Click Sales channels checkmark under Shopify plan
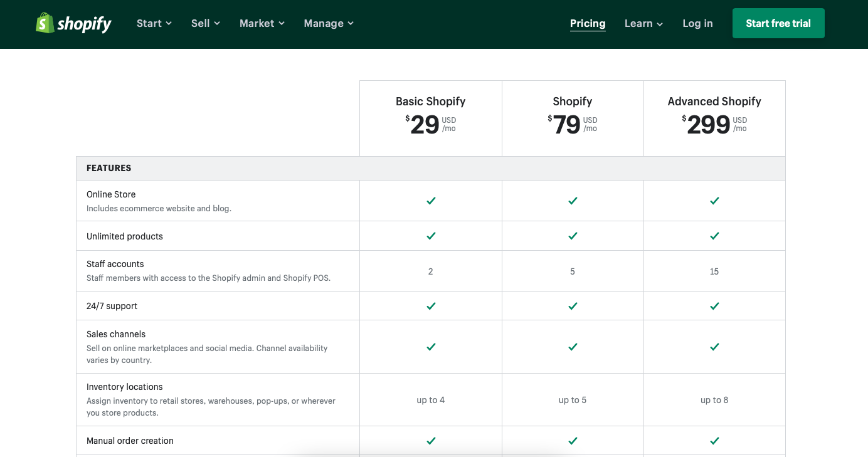Viewport: 868px width, 457px height. point(573,347)
